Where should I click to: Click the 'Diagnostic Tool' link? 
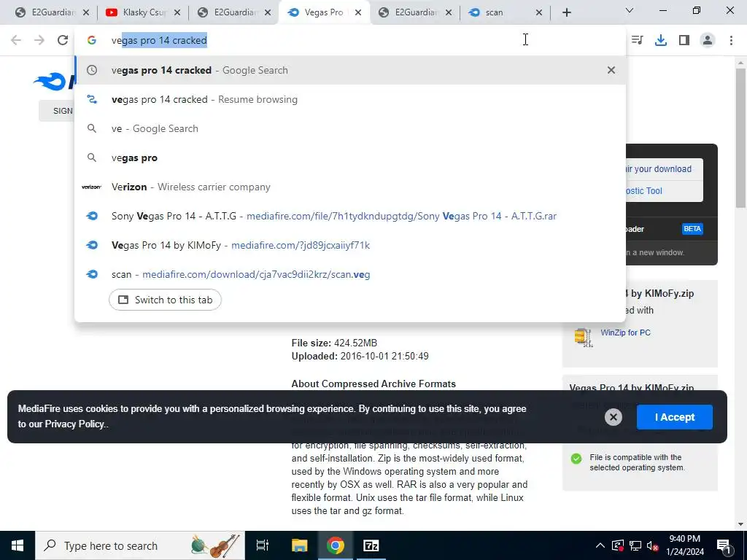(x=643, y=191)
